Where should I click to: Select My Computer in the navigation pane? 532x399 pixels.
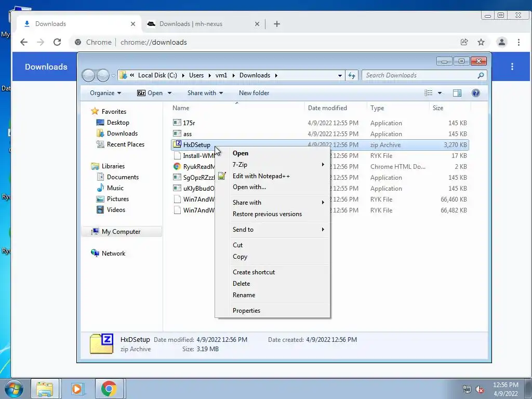(121, 232)
